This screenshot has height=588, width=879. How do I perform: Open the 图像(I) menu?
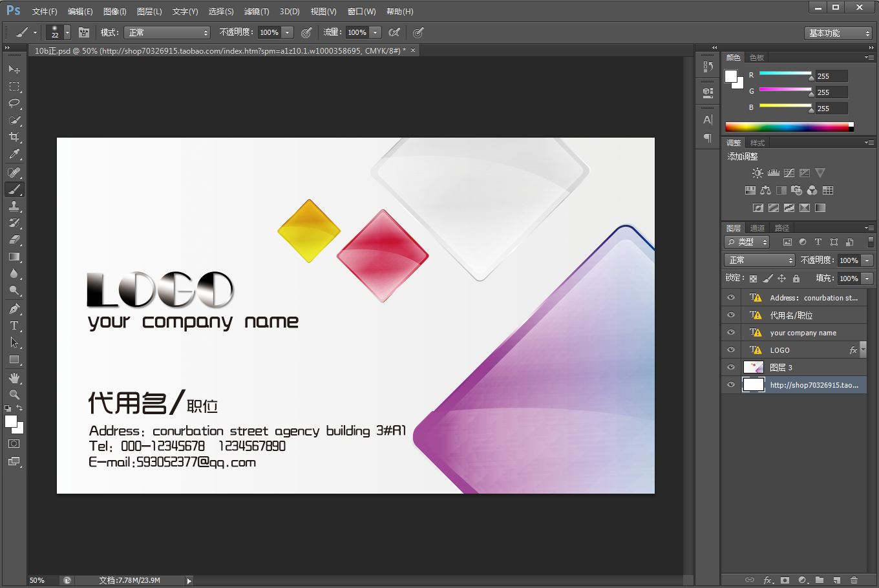115,12
